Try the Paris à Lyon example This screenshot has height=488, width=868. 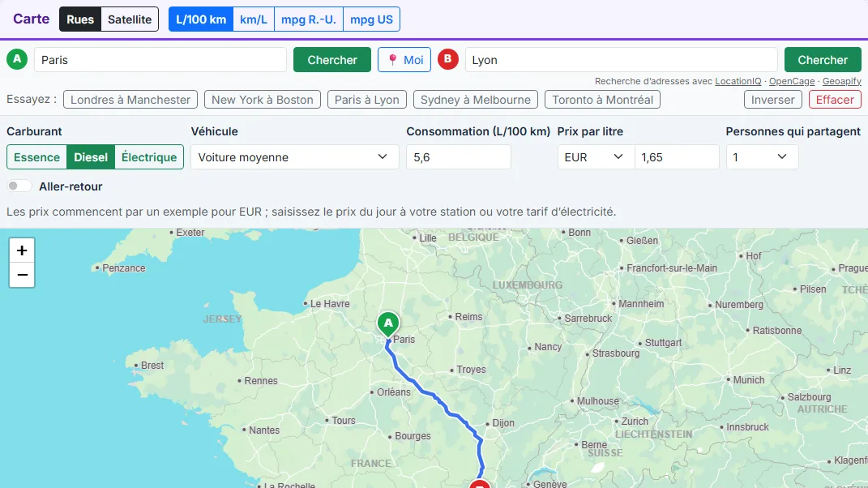[x=367, y=100]
